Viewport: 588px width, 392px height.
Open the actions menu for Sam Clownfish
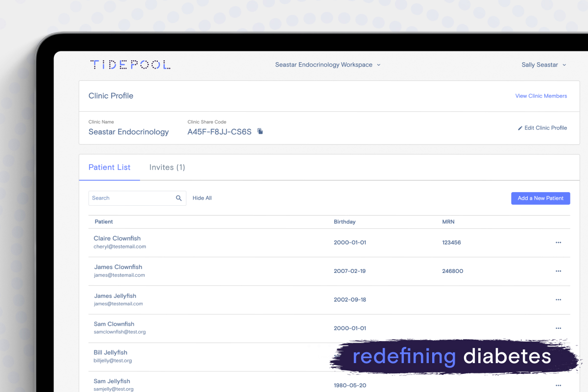coord(558,328)
